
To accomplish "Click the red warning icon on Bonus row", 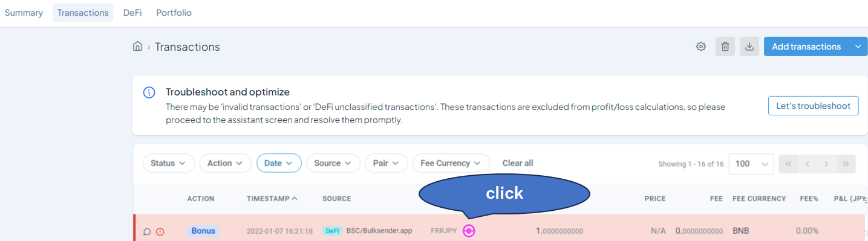I will pyautogui.click(x=160, y=231).
